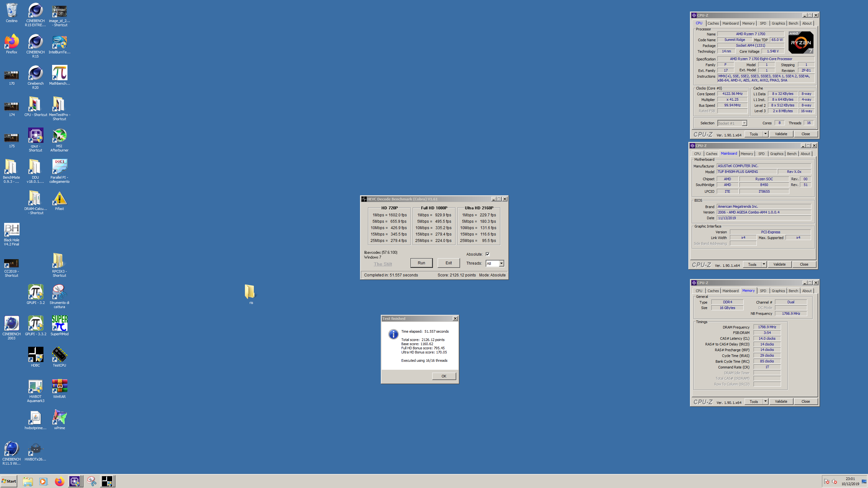Viewport: 868px width, 488px height.
Task: Switch to SPD tab in top CPU-Z window
Action: pyautogui.click(x=763, y=23)
